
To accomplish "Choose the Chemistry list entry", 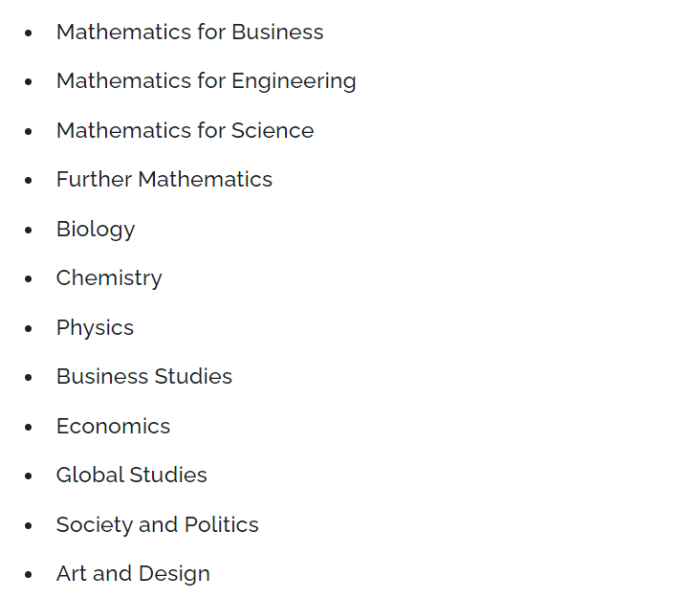I will [109, 278].
